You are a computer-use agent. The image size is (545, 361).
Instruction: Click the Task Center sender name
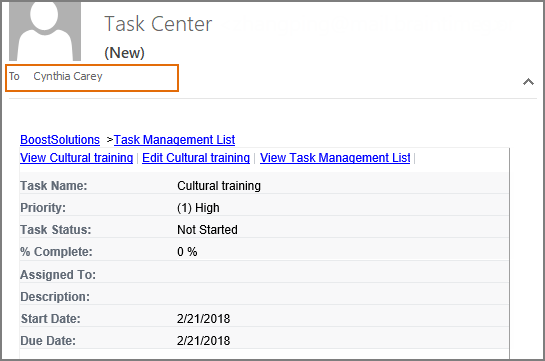[x=158, y=24]
